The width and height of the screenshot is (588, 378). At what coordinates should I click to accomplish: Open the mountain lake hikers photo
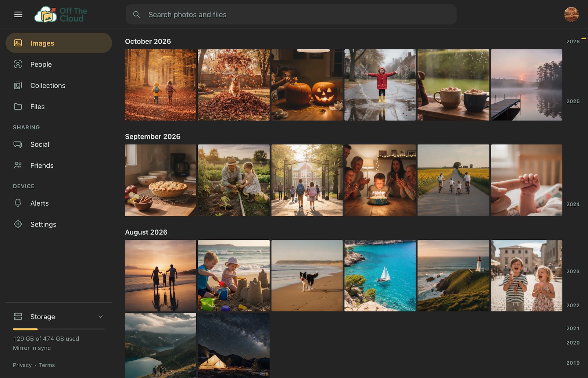[x=161, y=345]
